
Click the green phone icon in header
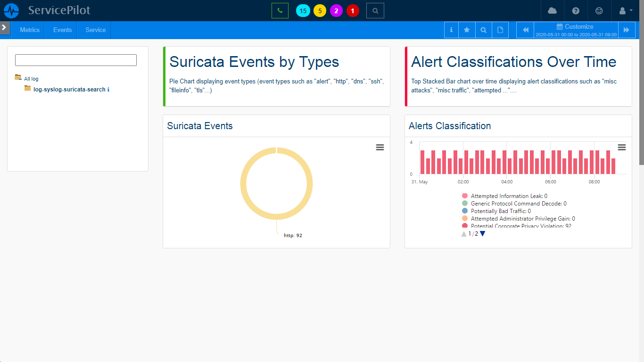coord(280,10)
